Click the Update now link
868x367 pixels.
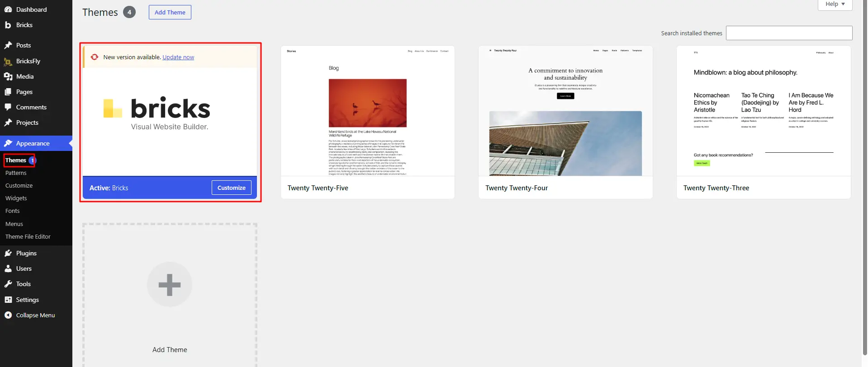coord(178,57)
